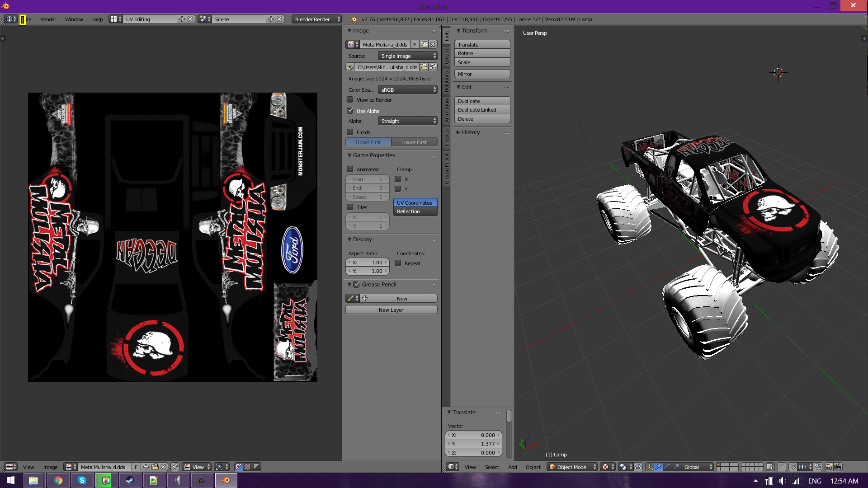Unlink the image with X in Image panel
This screenshot has height=488, width=868.
[433, 44]
